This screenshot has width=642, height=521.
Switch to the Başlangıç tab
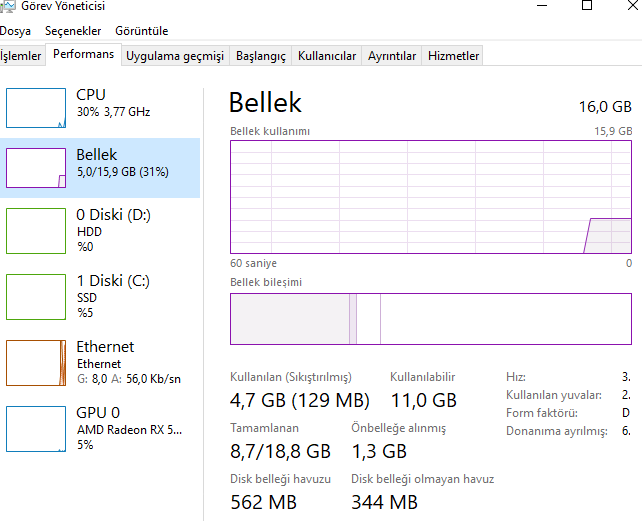pyautogui.click(x=261, y=56)
